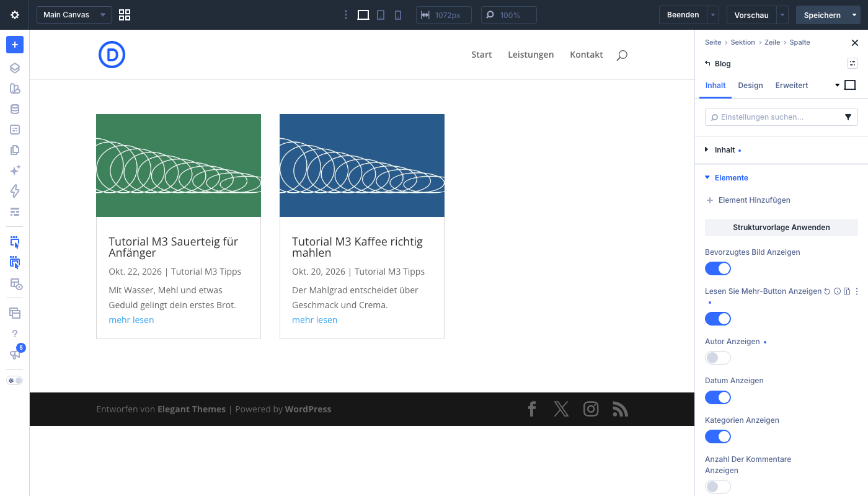The height and width of the screenshot is (496, 868).
Task: Click the blue add module plus button
Action: [15, 45]
